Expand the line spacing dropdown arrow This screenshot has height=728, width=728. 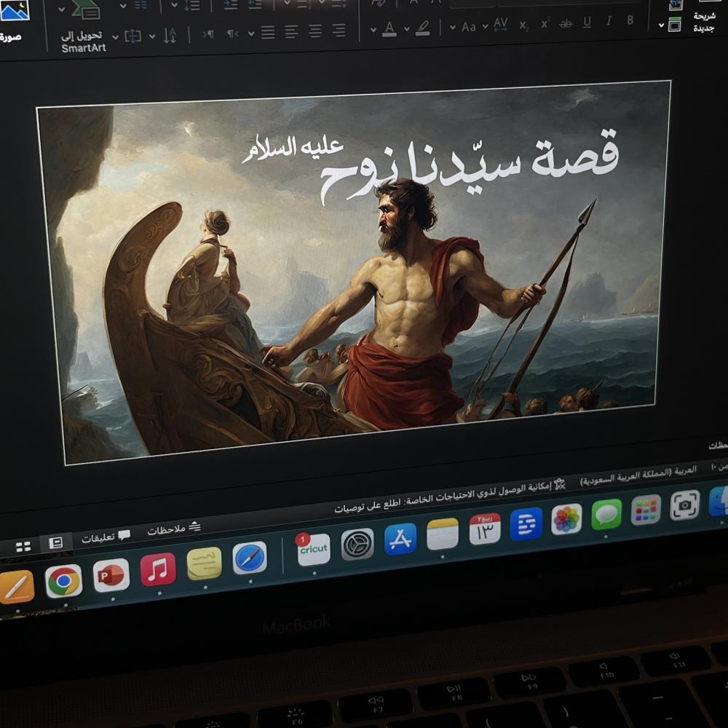174,5
